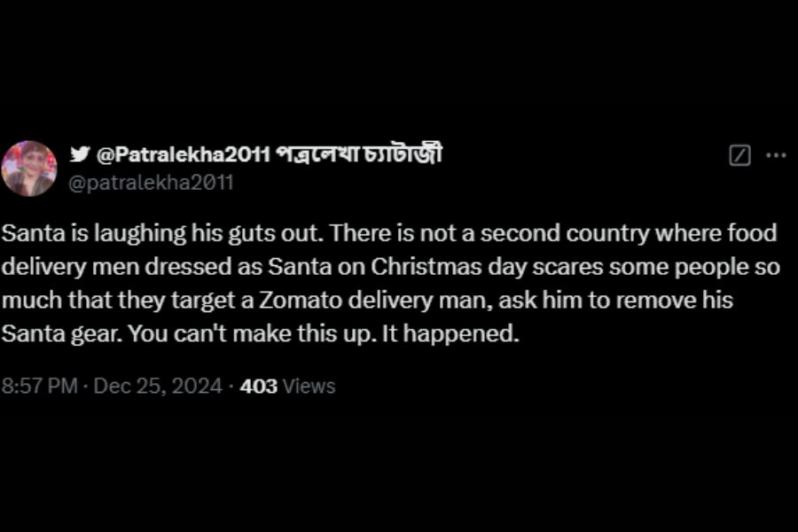The height and width of the screenshot is (532, 798).
Task: Open the Patralekha2011 profile avatar picture
Action: coord(29,168)
